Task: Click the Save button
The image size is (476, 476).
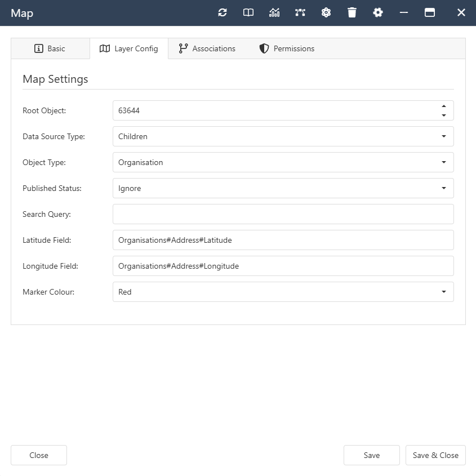Action: pos(371,455)
